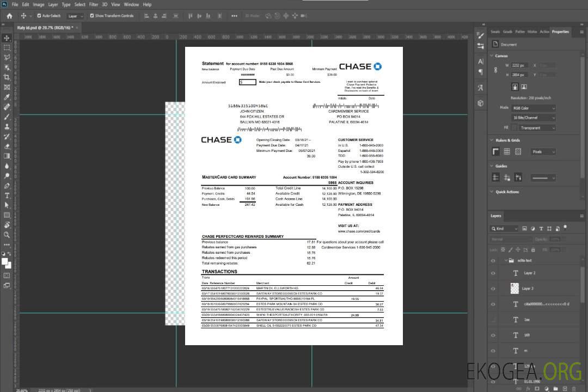Open the Layers panel menu
The image size is (588, 392).
pos(581,216)
